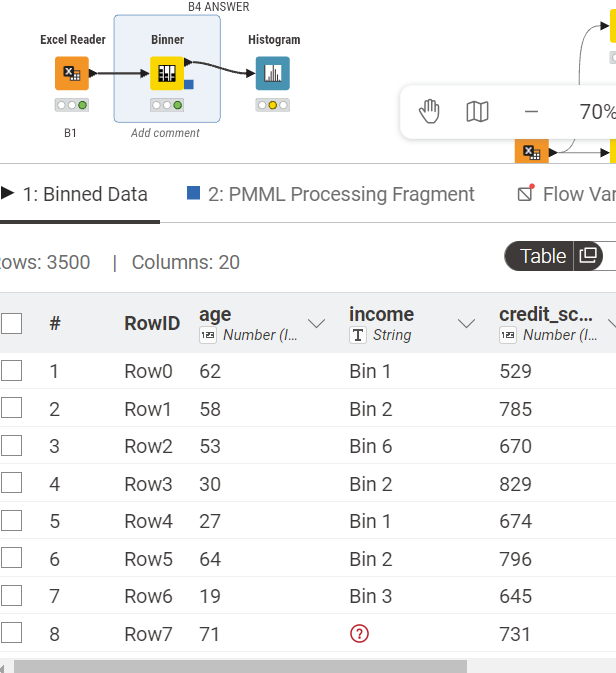The width and height of the screenshot is (616, 673).
Task: Click the zoom out minus icon
Action: pos(531,112)
